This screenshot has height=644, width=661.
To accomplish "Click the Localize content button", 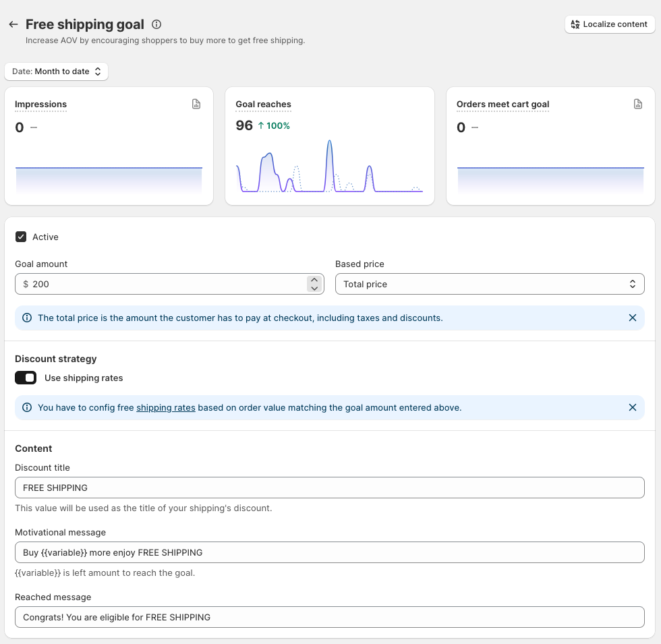I will coord(609,24).
